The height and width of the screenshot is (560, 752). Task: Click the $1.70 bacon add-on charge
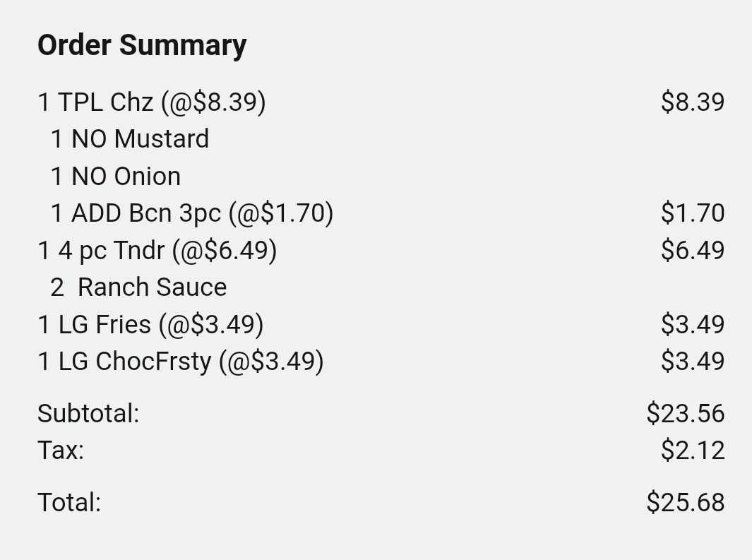[692, 213]
